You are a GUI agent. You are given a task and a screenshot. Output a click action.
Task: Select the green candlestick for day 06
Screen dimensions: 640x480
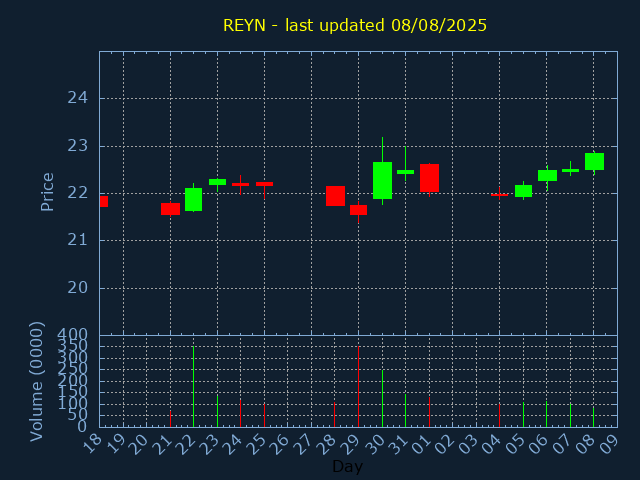[x=547, y=176]
